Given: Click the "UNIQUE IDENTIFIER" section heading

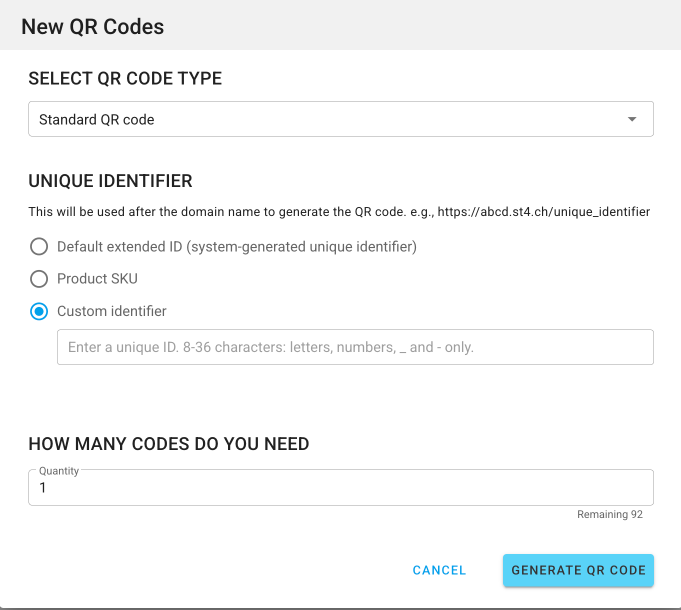Looking at the screenshot, I should pos(110,181).
